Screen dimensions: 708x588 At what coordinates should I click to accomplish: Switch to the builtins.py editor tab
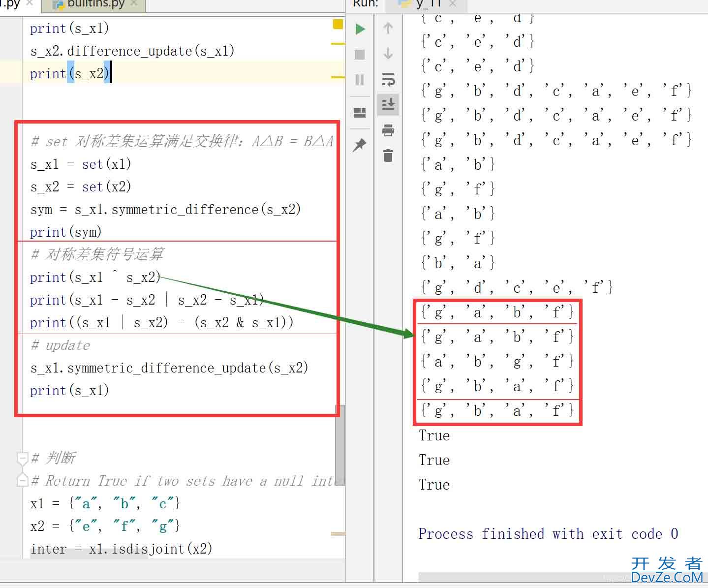[93, 4]
